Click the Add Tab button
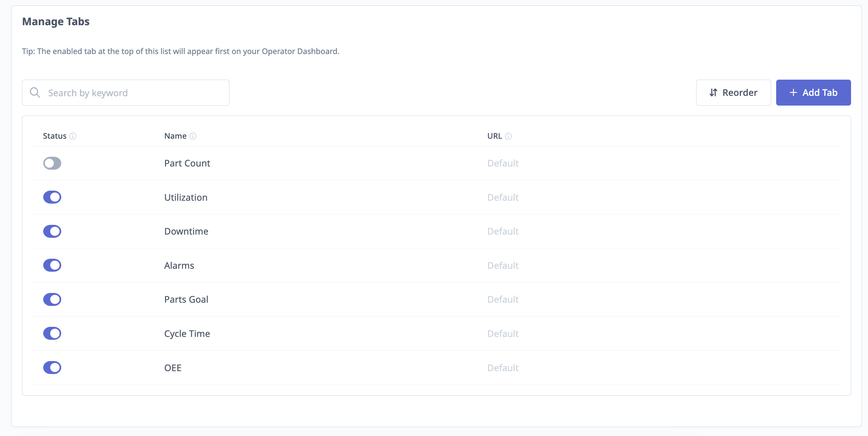This screenshot has width=868, height=436. click(x=813, y=93)
